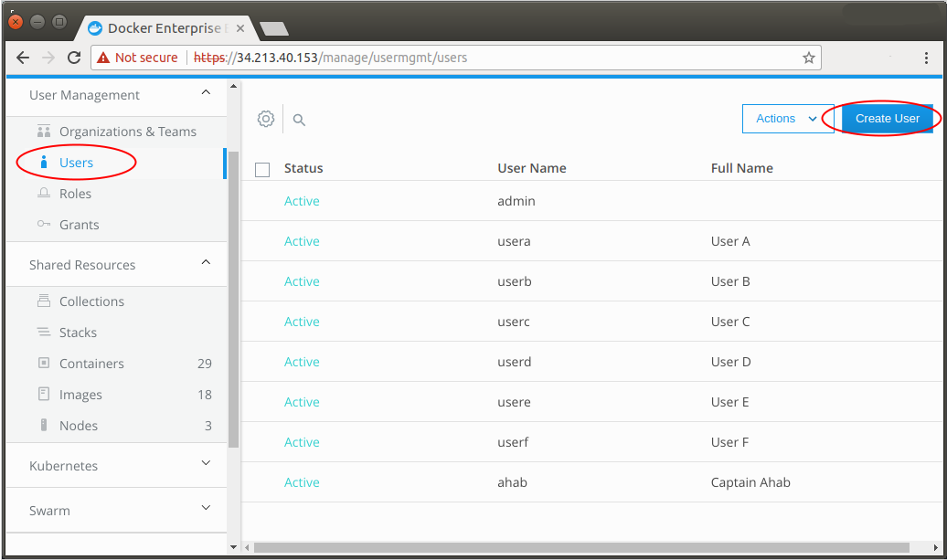The height and width of the screenshot is (560, 947).
Task: Click the search magnifier icon
Action: (x=299, y=120)
